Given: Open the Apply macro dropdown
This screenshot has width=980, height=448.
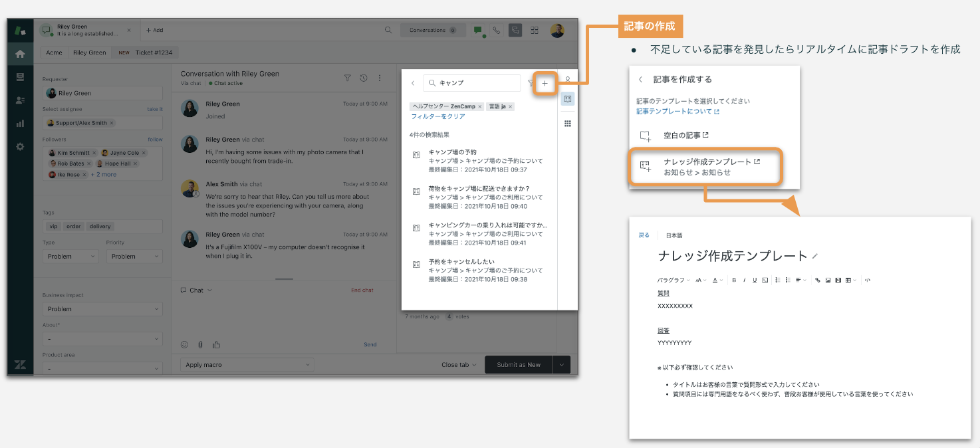Looking at the screenshot, I should click(247, 365).
